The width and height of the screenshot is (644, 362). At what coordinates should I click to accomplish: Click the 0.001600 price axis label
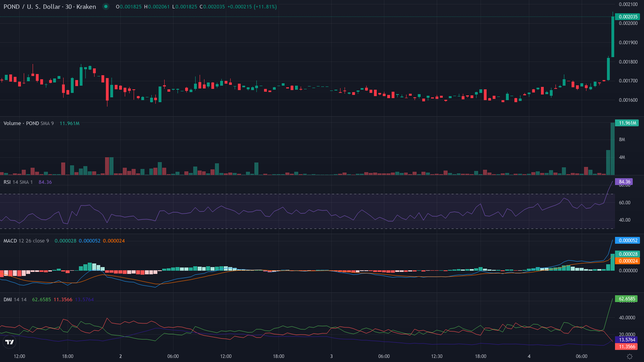pyautogui.click(x=628, y=100)
